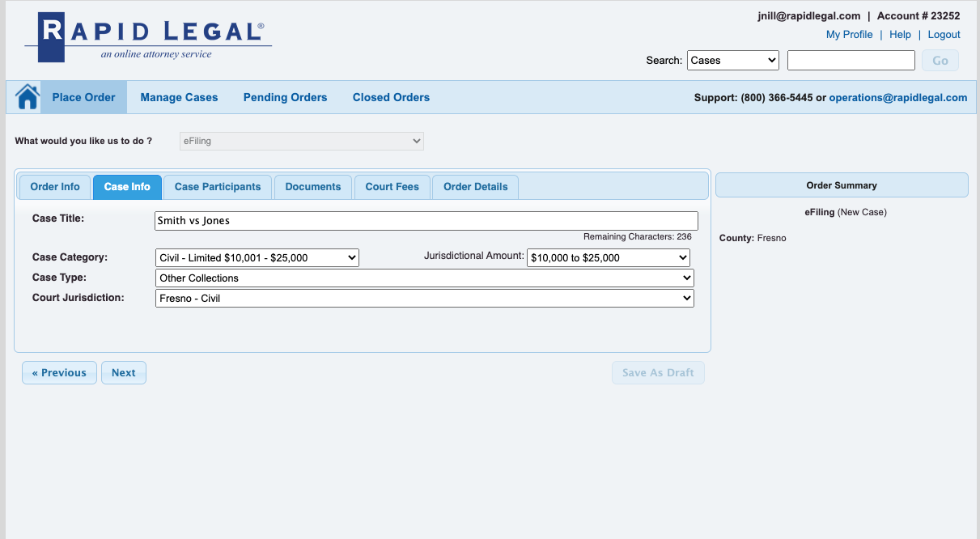Go to the Home icon
The image size is (980, 539).
pos(28,97)
